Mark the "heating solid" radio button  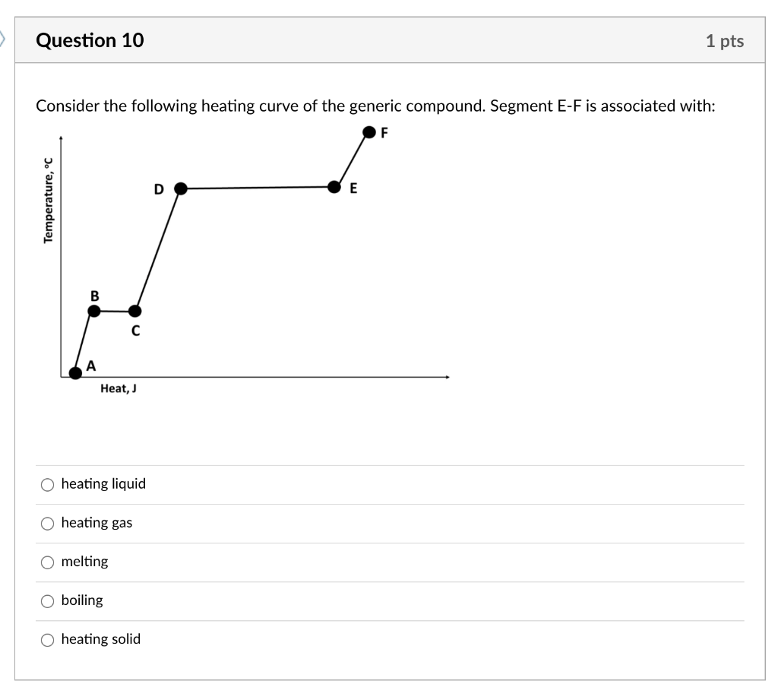(47, 639)
